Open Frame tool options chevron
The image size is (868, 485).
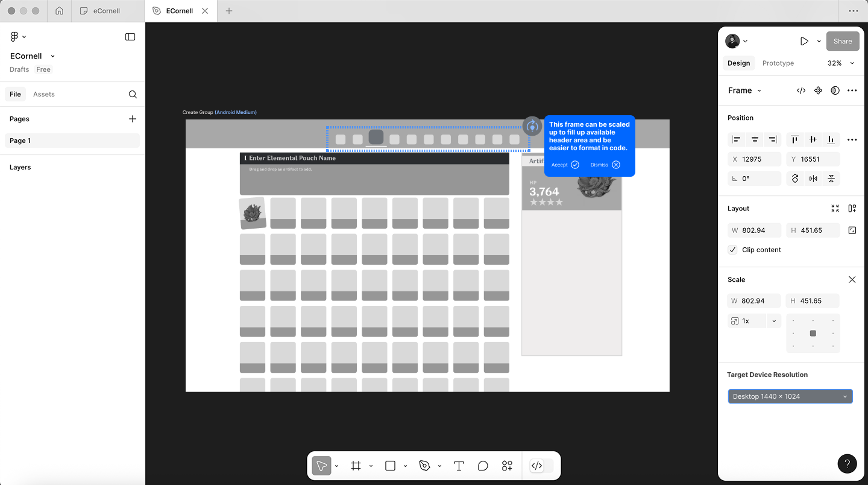(x=371, y=466)
